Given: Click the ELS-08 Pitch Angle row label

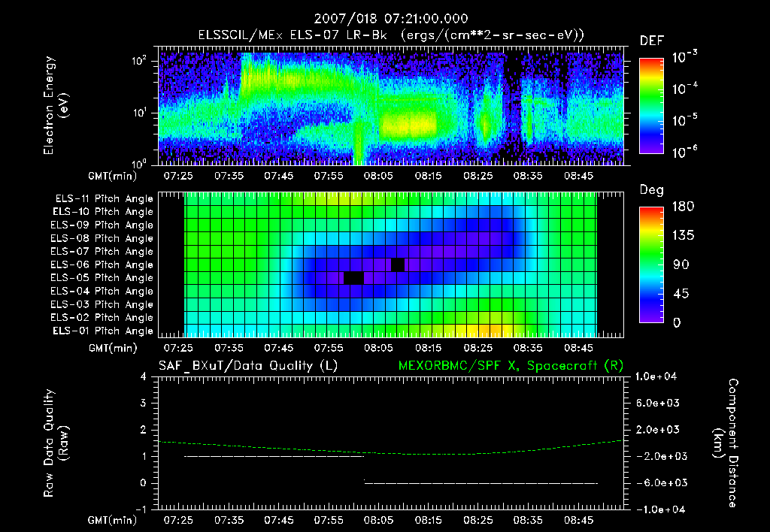Looking at the screenshot, I should (x=102, y=238).
